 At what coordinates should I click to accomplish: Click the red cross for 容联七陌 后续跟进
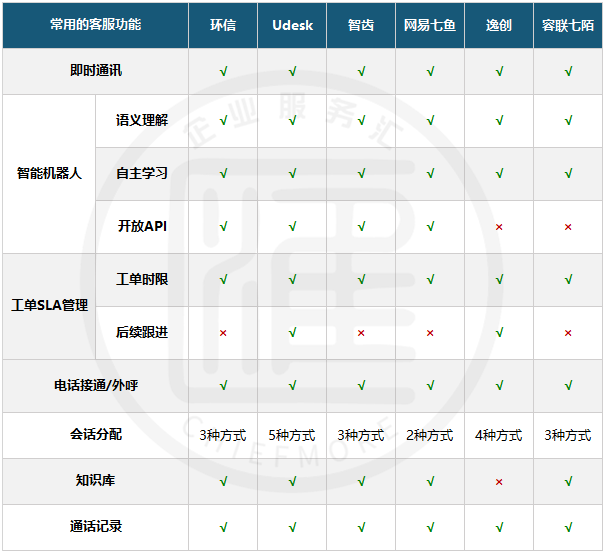click(568, 333)
